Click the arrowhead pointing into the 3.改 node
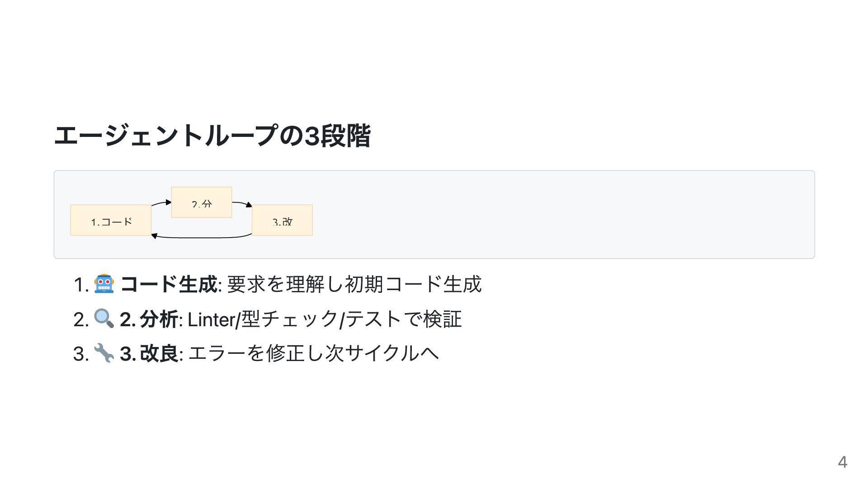The width and height of the screenshot is (868, 488). pos(249,205)
